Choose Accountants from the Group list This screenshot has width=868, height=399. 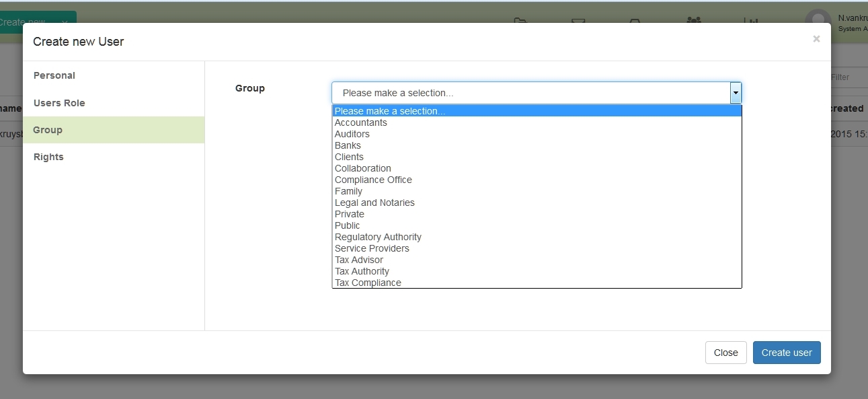(x=361, y=122)
